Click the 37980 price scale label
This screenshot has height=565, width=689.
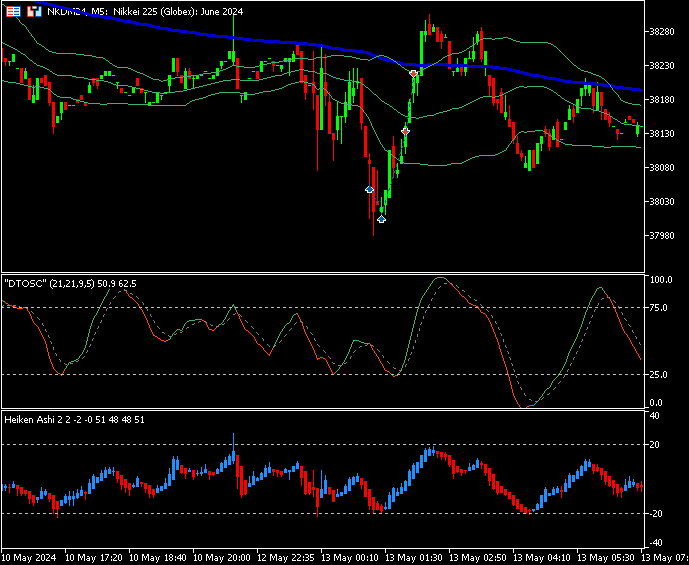(x=661, y=235)
